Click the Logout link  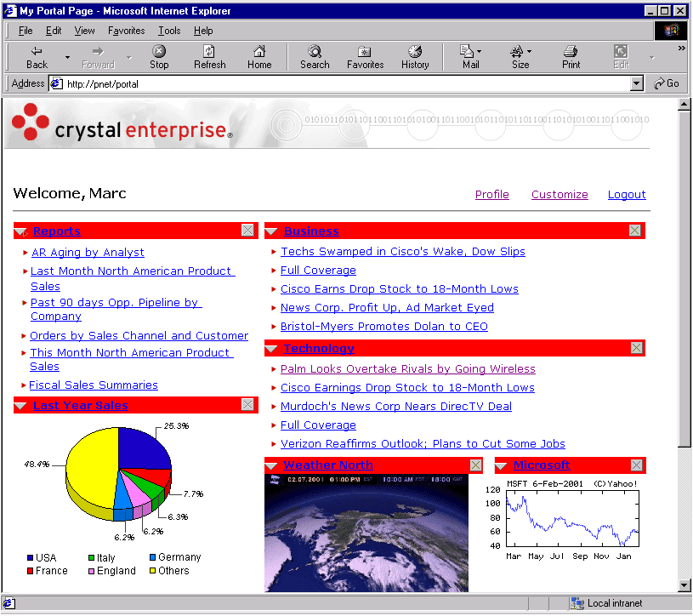627,195
